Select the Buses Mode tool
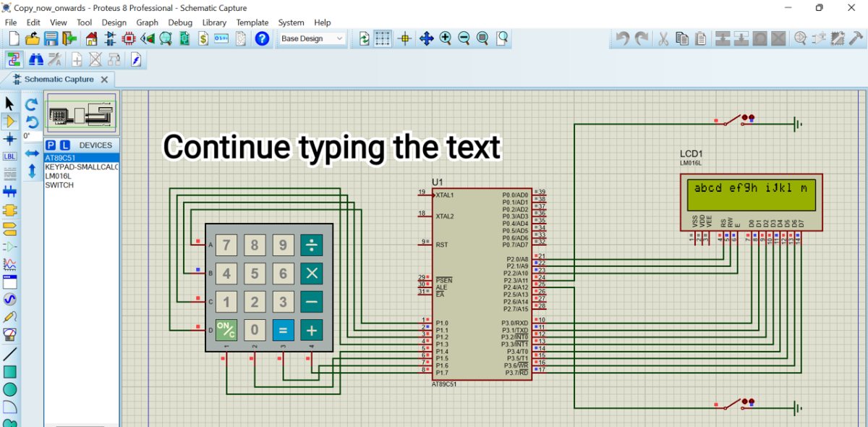 pos(9,193)
